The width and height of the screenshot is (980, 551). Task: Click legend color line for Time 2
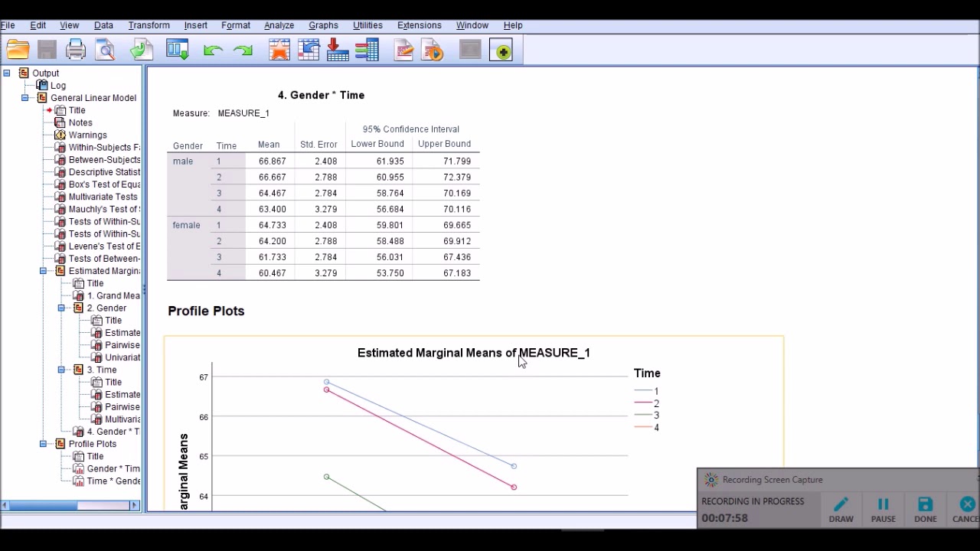point(642,403)
